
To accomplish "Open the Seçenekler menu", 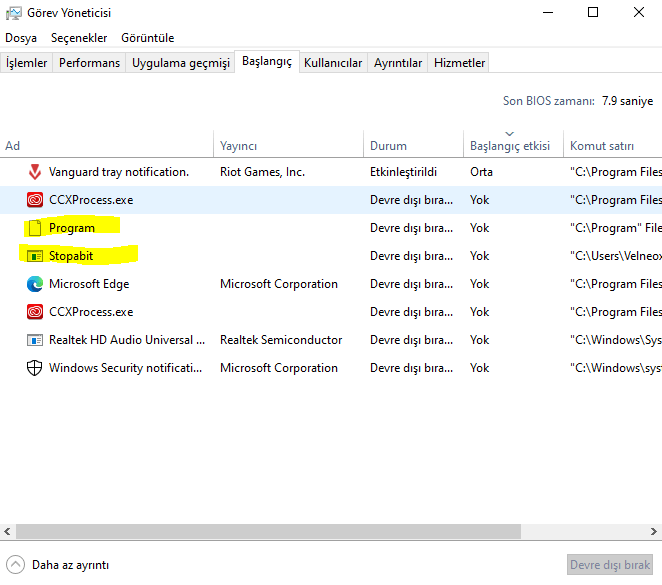I will (79, 38).
